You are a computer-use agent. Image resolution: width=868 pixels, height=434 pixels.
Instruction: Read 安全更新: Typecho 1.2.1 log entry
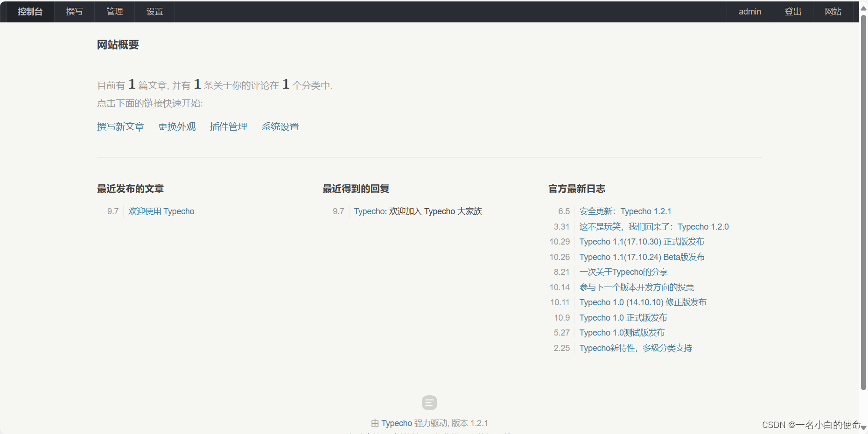tap(625, 211)
